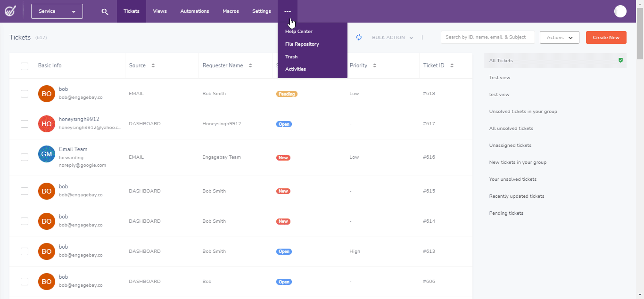Select the All Tickets view
Viewport: 644px width, 299px height.
point(555,61)
